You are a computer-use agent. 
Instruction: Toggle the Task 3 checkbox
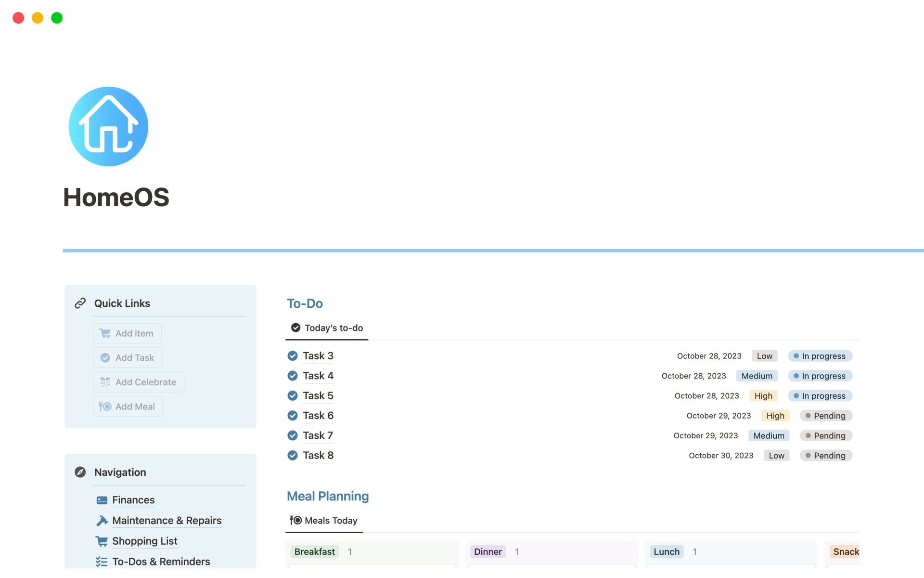293,356
